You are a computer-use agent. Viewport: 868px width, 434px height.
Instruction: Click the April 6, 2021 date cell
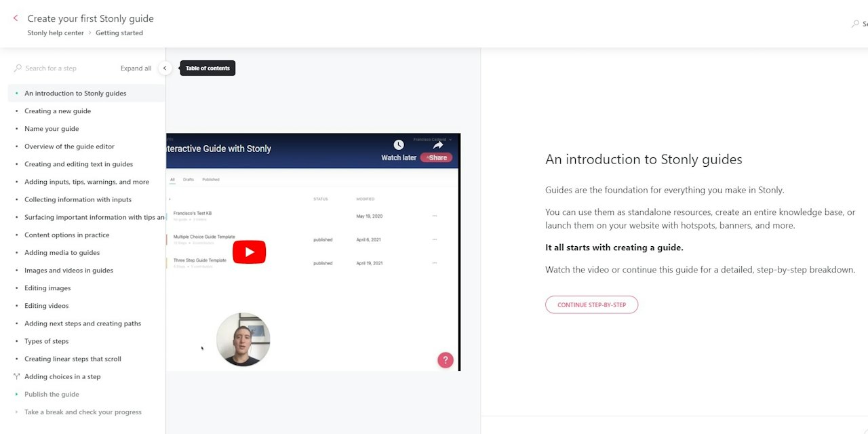pos(370,239)
